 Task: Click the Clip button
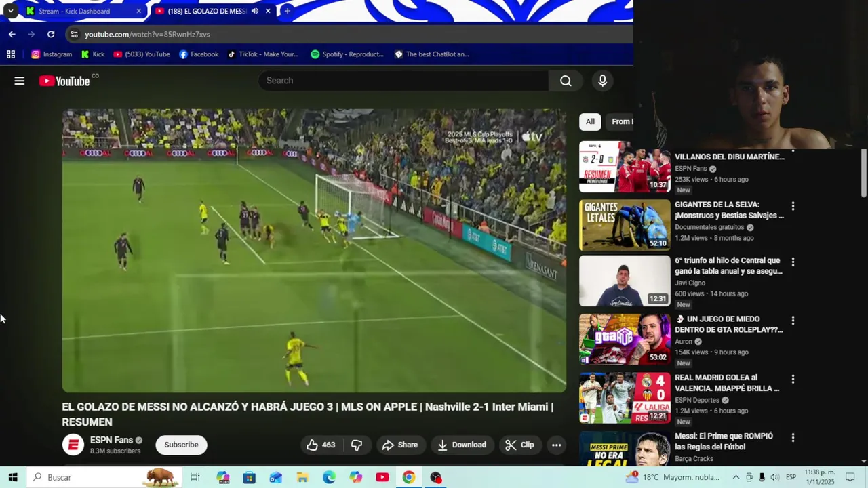[519, 445]
